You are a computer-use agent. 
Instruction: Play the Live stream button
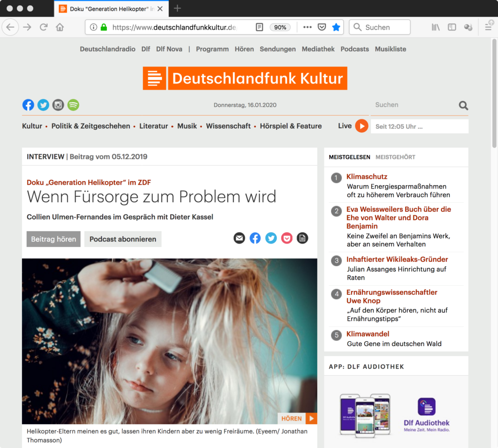pyautogui.click(x=361, y=126)
